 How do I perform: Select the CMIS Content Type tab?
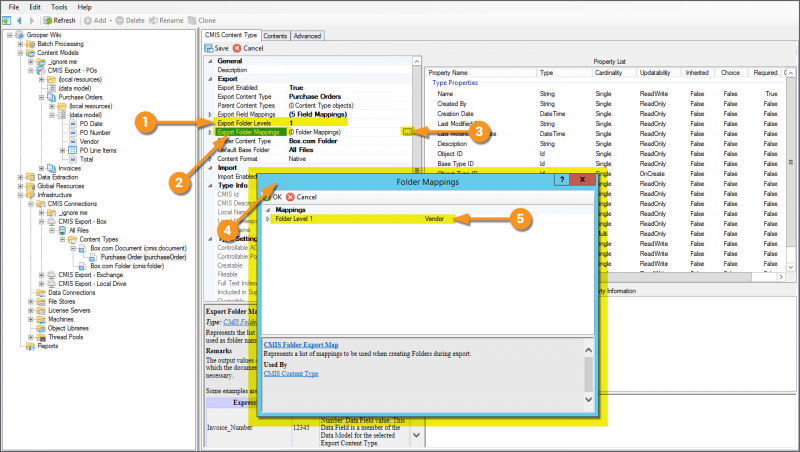click(231, 35)
